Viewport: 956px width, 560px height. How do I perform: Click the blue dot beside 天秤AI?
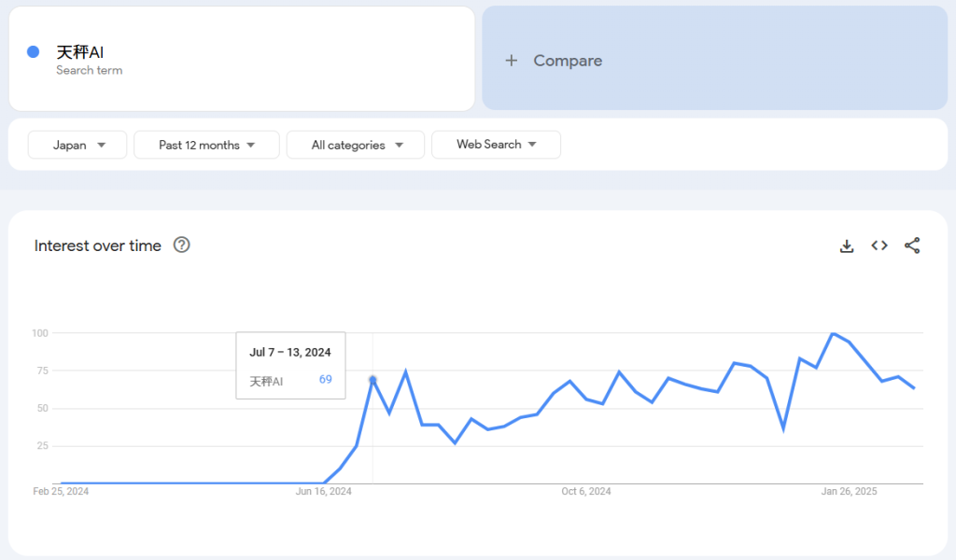(x=34, y=52)
